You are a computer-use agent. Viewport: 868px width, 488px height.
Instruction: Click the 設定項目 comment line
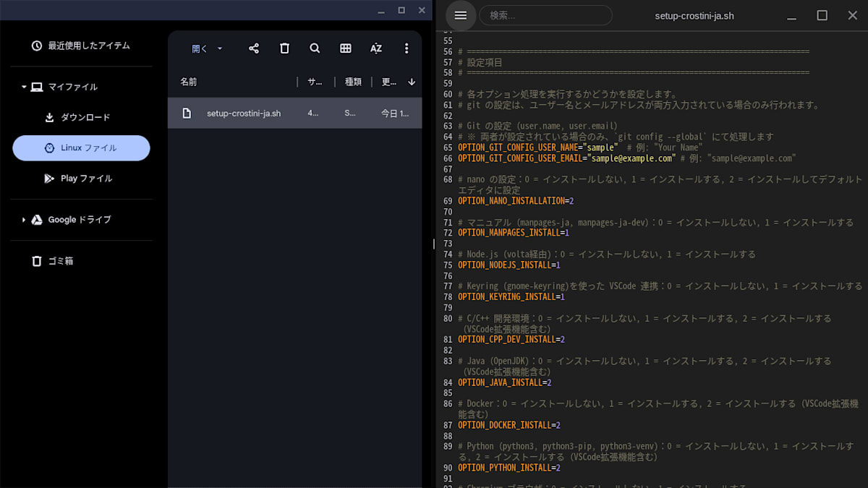pos(480,63)
